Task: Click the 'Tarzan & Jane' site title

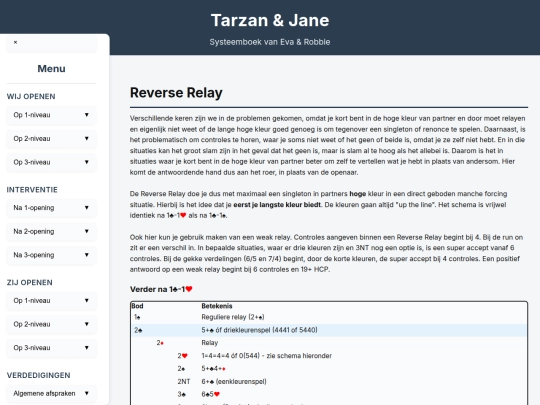Action: click(270, 20)
